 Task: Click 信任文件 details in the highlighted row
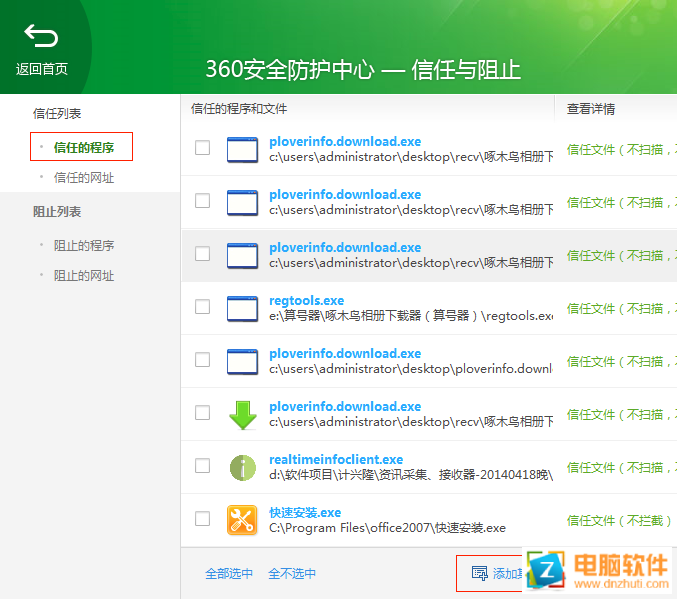click(x=621, y=256)
